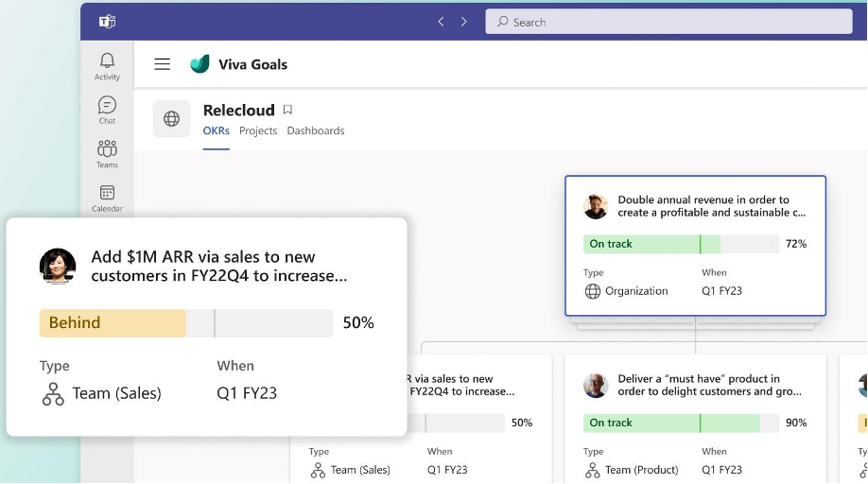Click the Organization type label
Screen dimensions: 868x484
click(636, 291)
